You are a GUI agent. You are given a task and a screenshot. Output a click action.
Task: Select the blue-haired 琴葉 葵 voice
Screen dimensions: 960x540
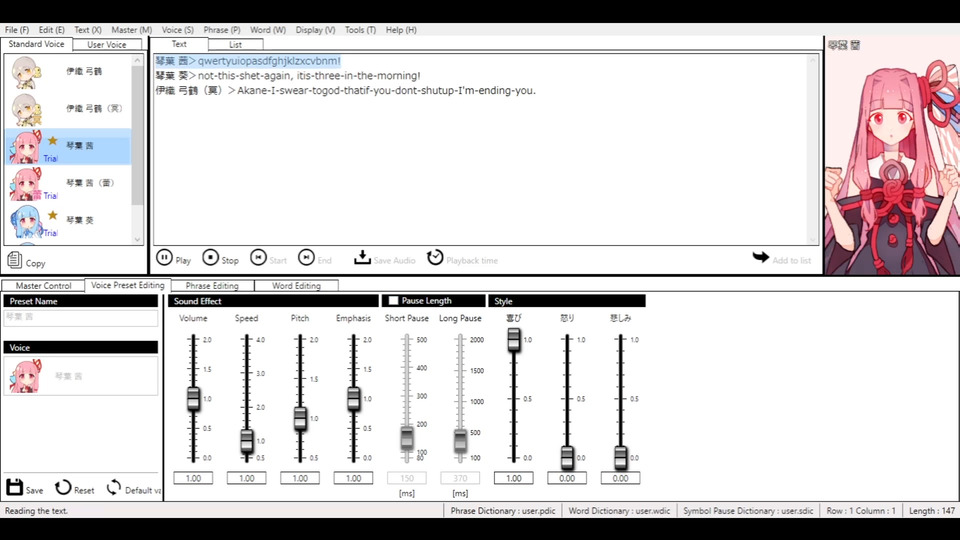coord(68,221)
